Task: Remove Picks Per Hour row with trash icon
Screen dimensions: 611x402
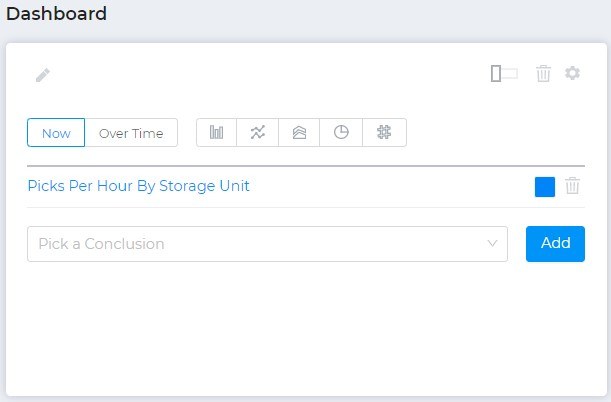Action: pyautogui.click(x=572, y=186)
